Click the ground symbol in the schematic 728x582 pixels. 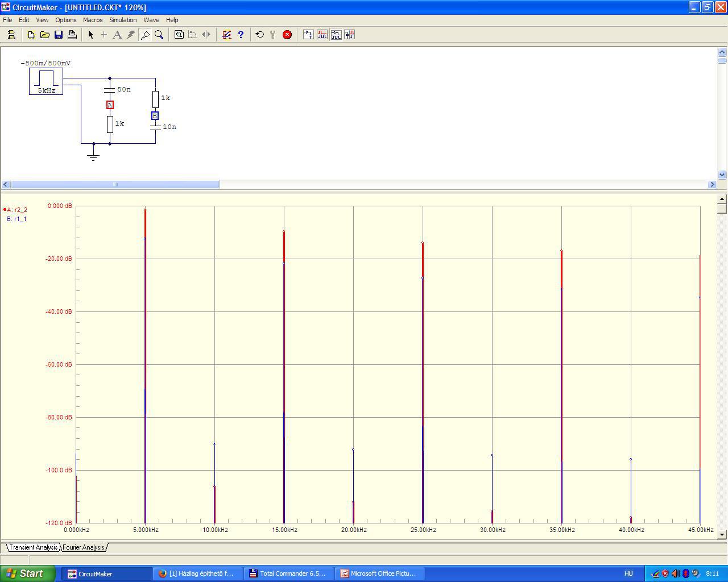(x=94, y=154)
